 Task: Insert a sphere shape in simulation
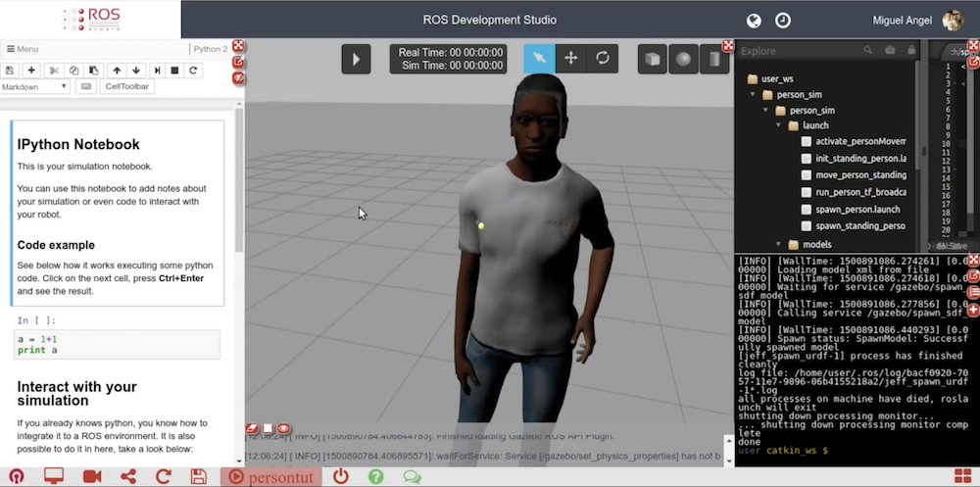tap(683, 59)
